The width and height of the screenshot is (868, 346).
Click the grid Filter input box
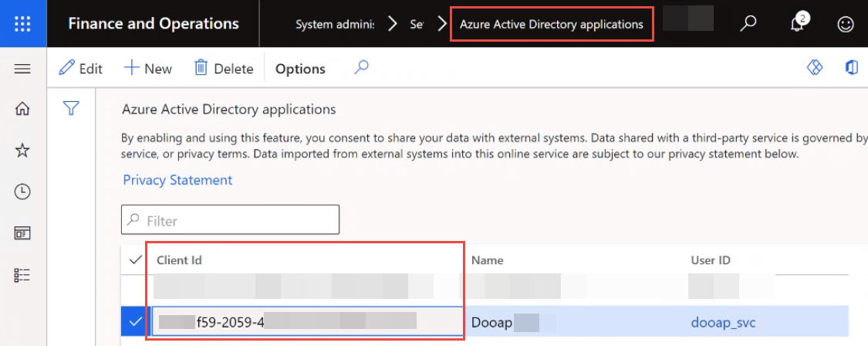230,219
